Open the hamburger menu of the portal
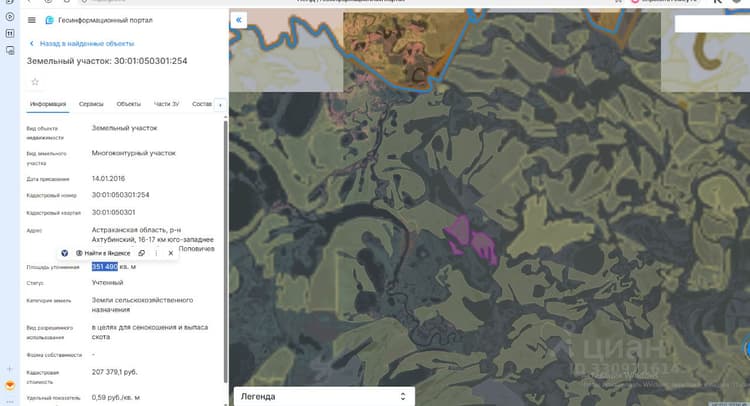750x406 pixels. pyautogui.click(x=32, y=20)
